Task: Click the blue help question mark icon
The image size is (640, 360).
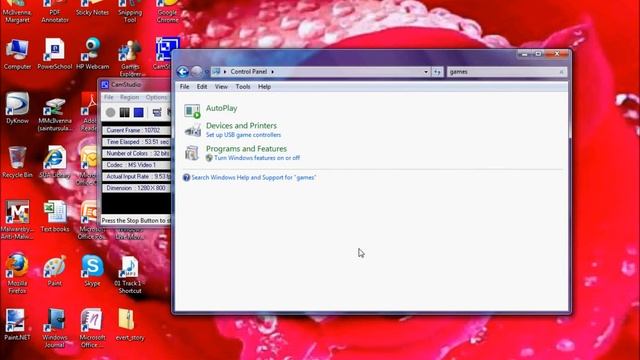Action: coord(186,178)
